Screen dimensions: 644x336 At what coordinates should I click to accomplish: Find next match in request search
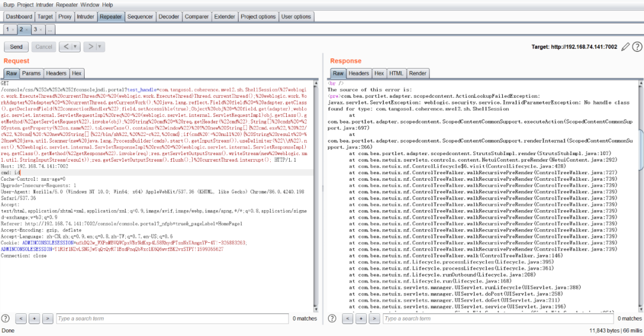pyautogui.click(x=48, y=318)
